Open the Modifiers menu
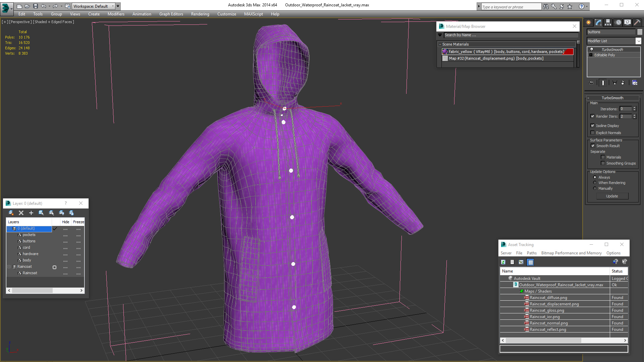The height and width of the screenshot is (362, 644). (x=116, y=14)
